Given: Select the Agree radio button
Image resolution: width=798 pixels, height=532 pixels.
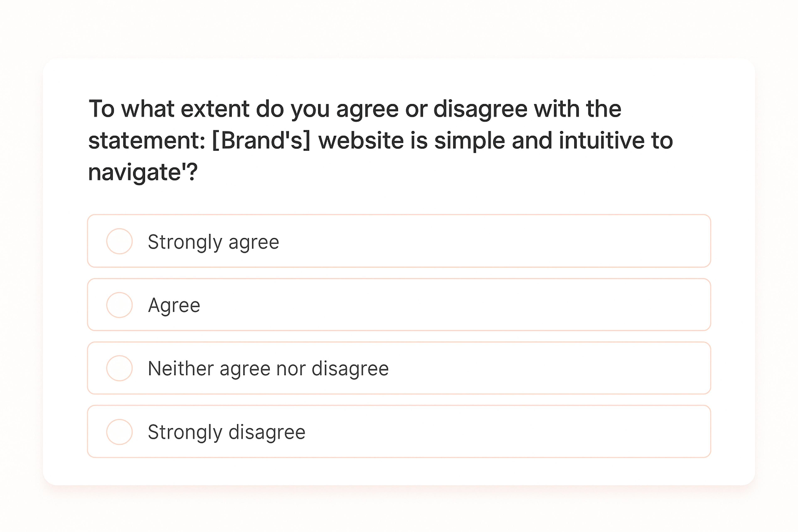Looking at the screenshot, I should 119,305.
